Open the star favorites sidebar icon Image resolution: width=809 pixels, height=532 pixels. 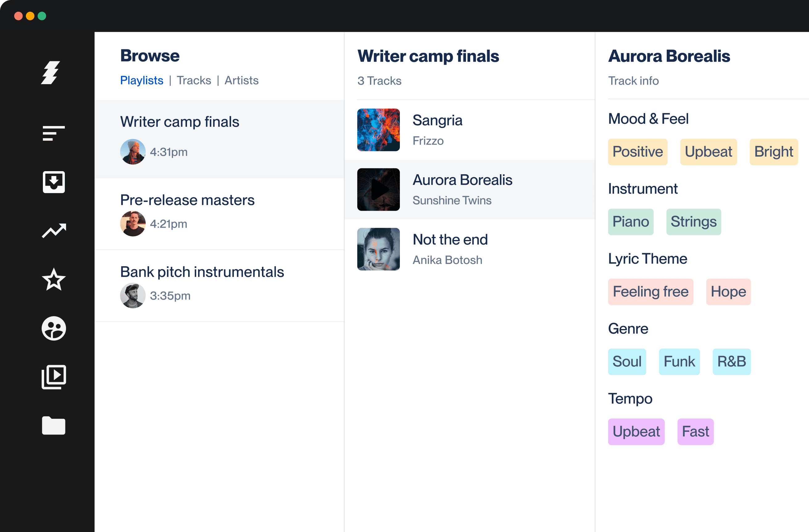pyautogui.click(x=54, y=279)
